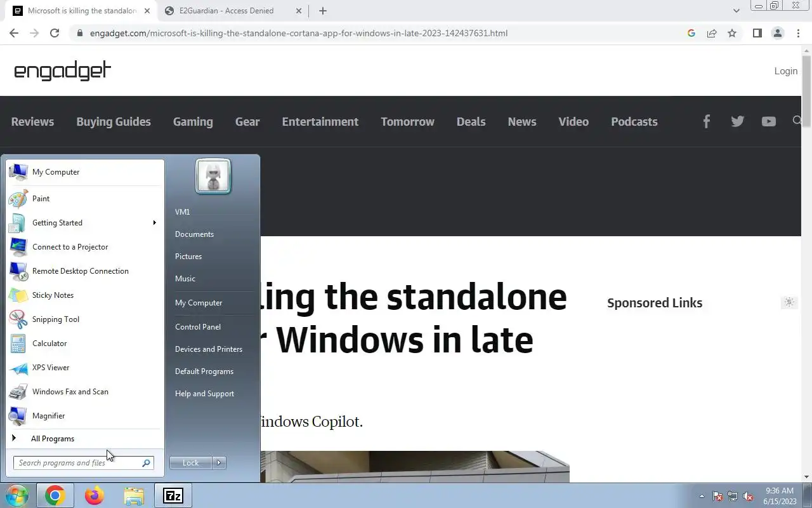Click Action Center flag tray icon
The image size is (812, 508).
[x=717, y=496]
